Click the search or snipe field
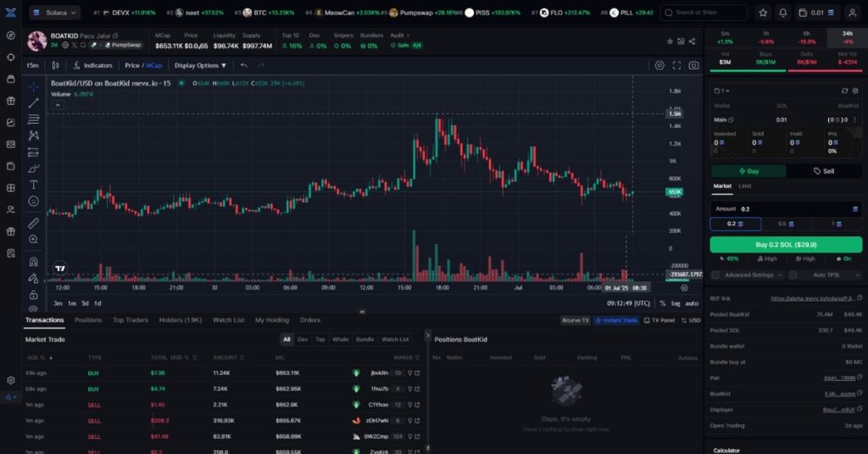Image resolution: width=868 pixels, height=454 pixels. point(704,12)
